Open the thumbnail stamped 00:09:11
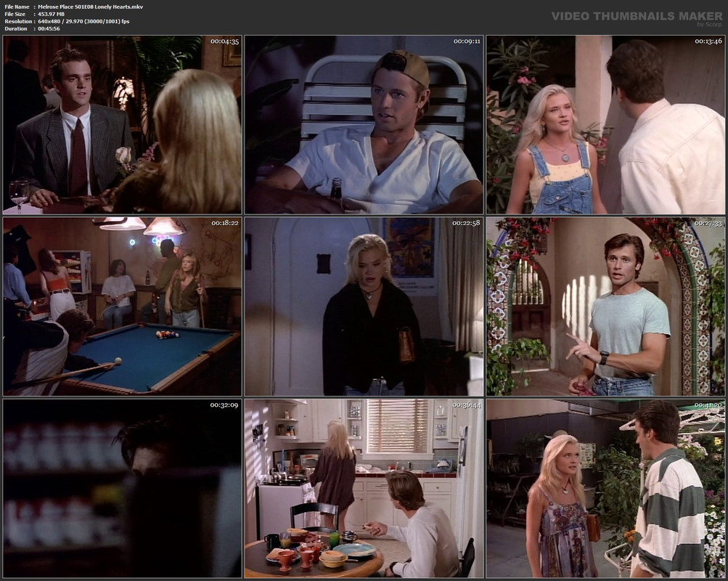Screen dimensions: 728x581 364,125
